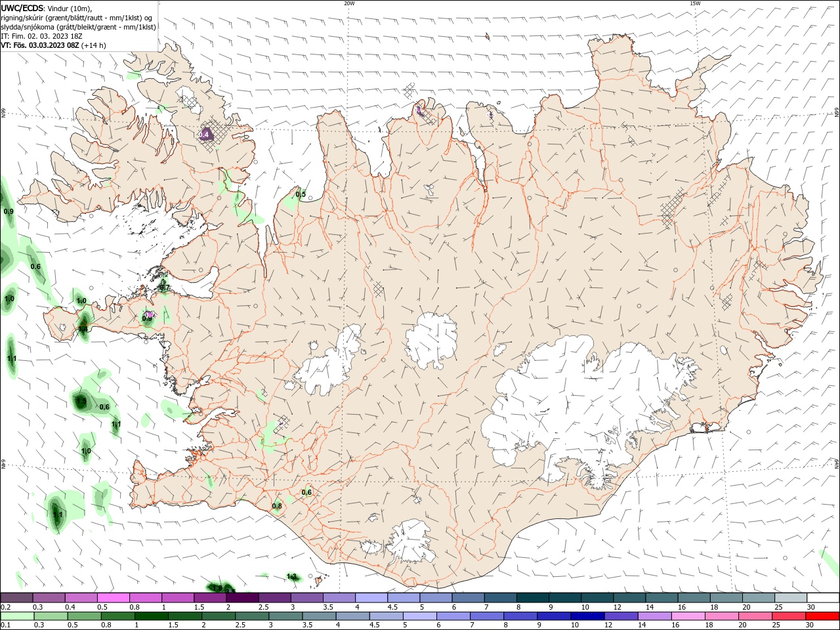Viewport: 840px width, 630px height.
Task: Click the hatched area in the eastern highlands
Action: point(671,207)
